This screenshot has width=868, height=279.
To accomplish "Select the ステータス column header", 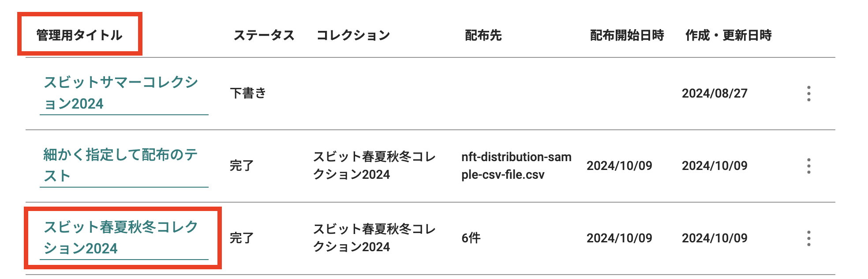I will point(264,35).
